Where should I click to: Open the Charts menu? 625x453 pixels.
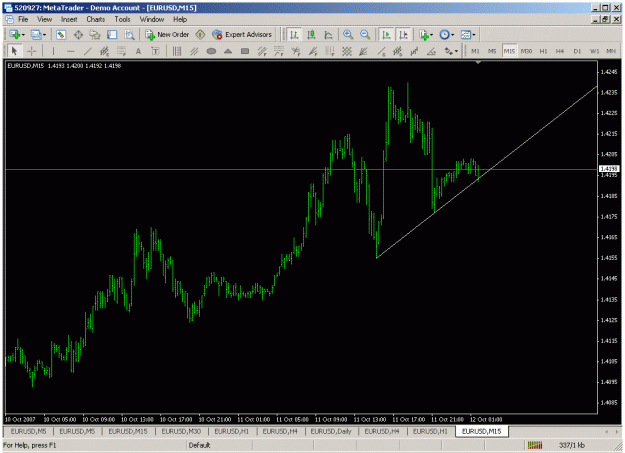(96, 19)
